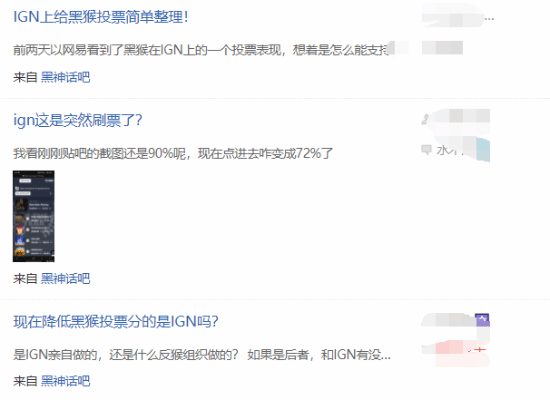The image size is (550, 400).
Task: Open the post '现在降低黑猴投票分的是IGN吗?'
Action: [x=116, y=321]
